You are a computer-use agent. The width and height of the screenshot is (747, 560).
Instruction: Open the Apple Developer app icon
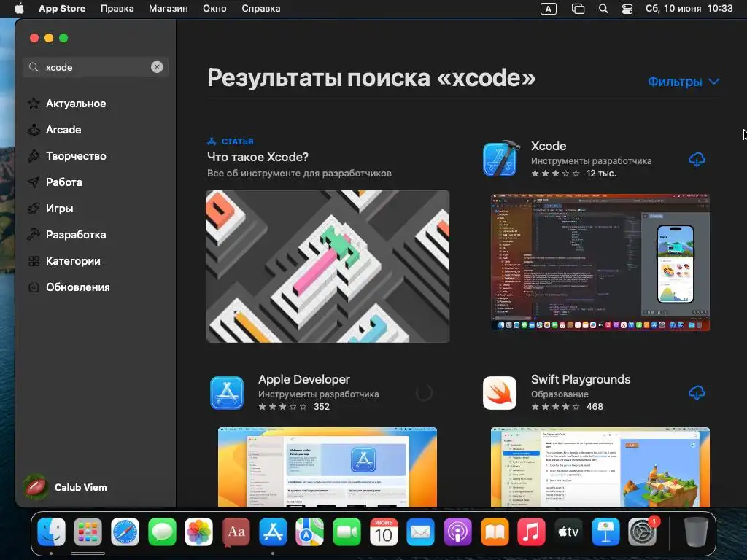pos(227,393)
